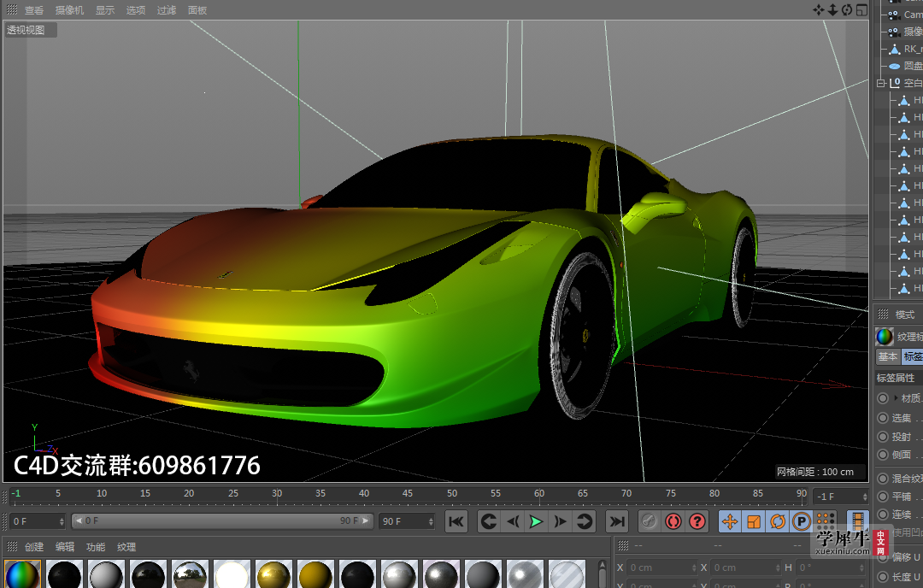923x588 pixels.
Task: Jump to next keyframe
Action: [584, 521]
